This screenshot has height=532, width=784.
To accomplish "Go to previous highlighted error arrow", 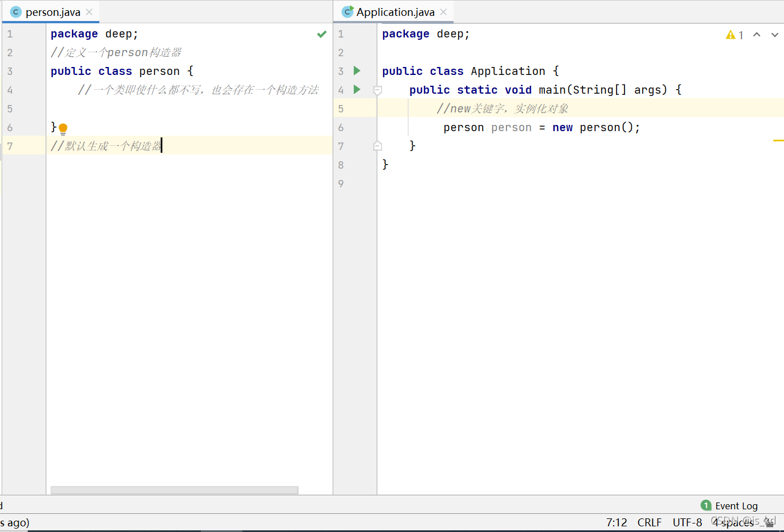I will (757, 35).
